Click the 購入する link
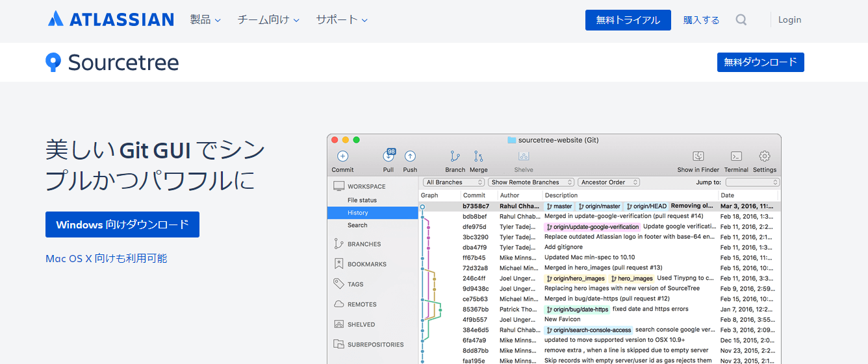Viewport: 868px width, 364px height. tap(702, 20)
